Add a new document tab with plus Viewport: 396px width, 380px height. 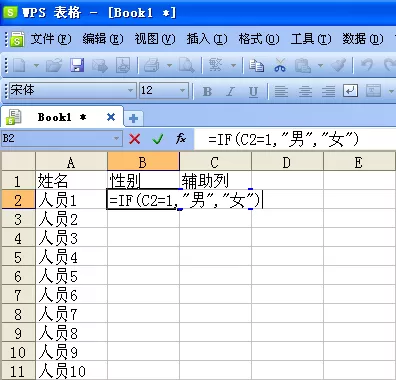(x=133, y=118)
